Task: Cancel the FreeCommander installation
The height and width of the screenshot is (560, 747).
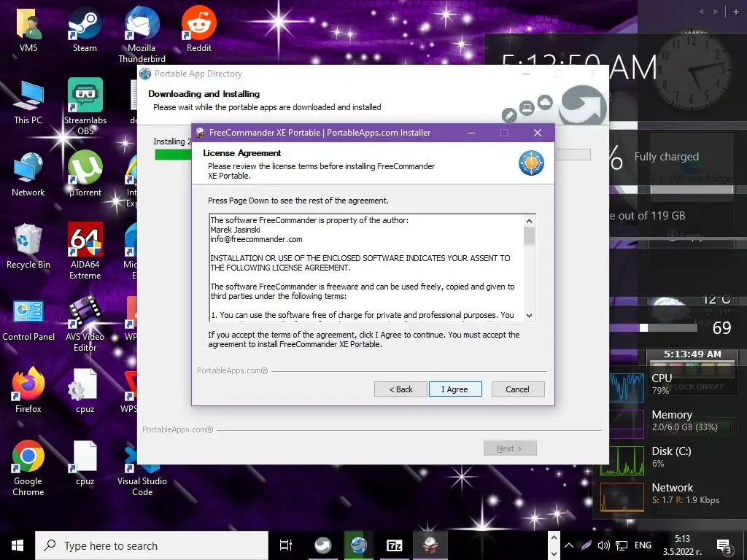Action: (x=517, y=389)
